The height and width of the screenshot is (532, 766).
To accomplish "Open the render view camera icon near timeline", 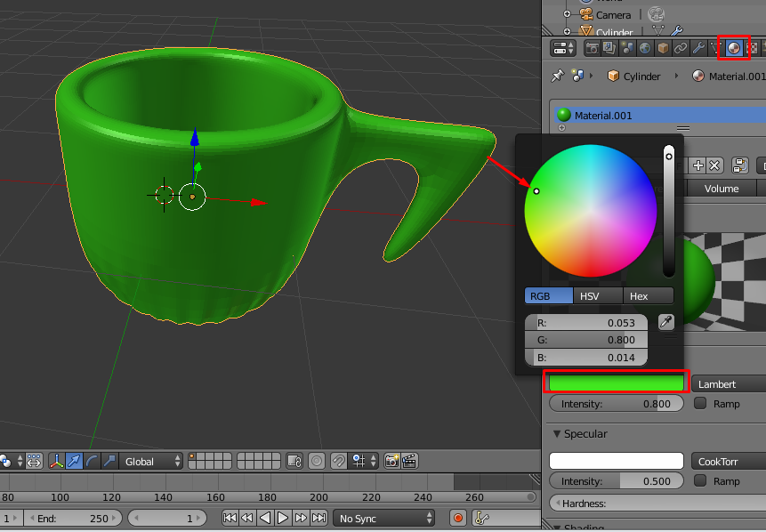I will pyautogui.click(x=390, y=461).
